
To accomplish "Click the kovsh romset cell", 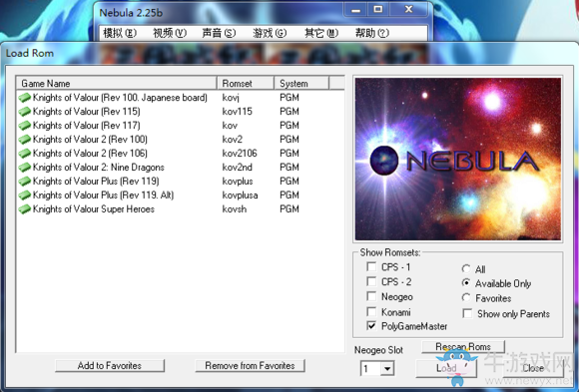I will [x=235, y=208].
